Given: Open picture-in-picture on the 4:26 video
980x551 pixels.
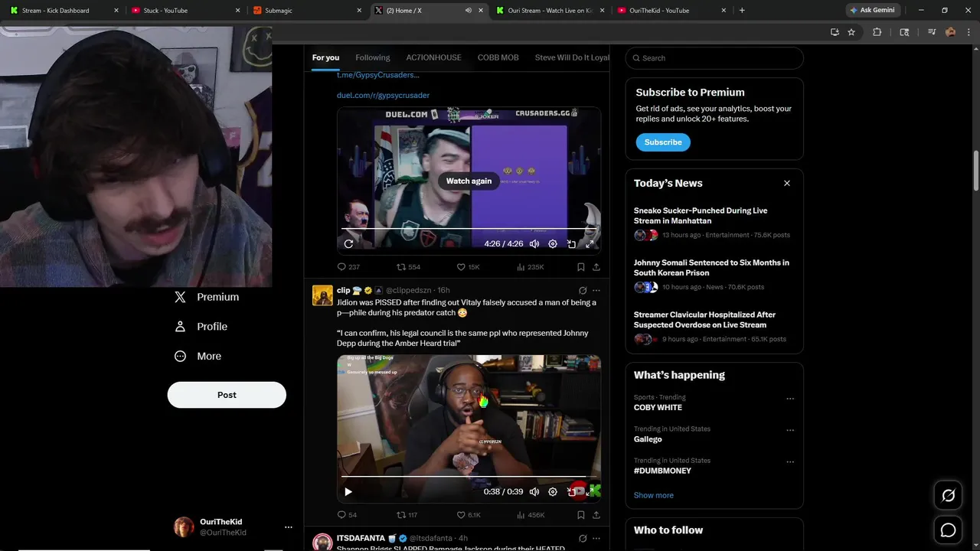Looking at the screenshot, I should point(571,243).
